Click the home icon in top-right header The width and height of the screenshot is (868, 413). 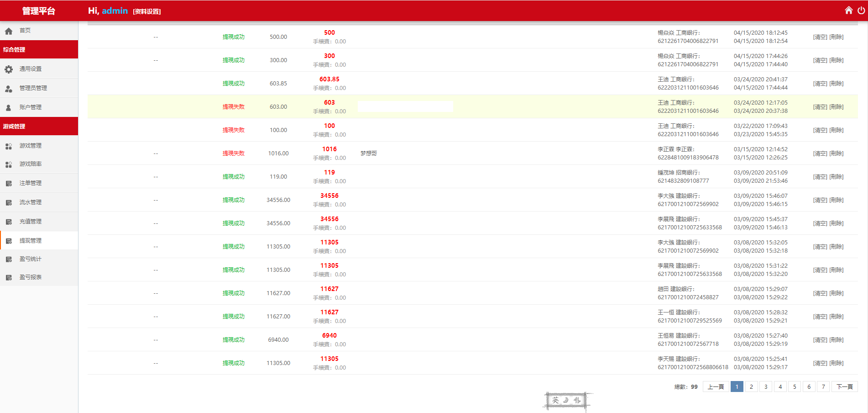[x=848, y=10]
